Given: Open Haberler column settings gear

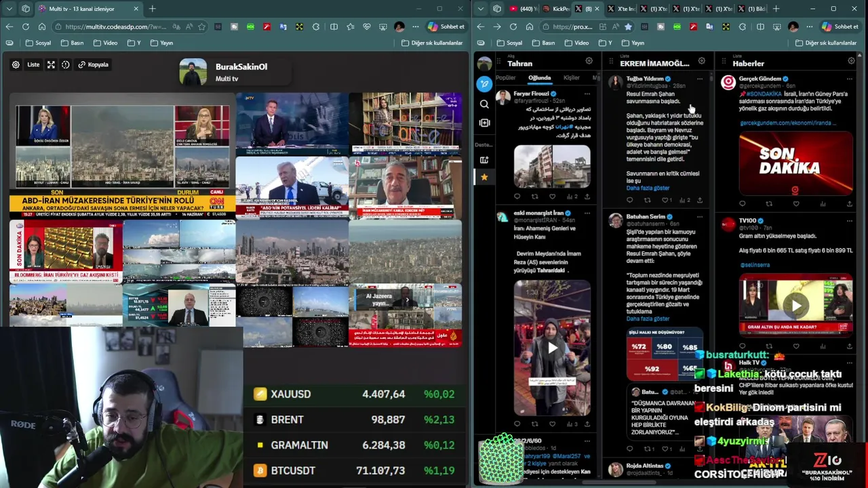Looking at the screenshot, I should [851, 61].
